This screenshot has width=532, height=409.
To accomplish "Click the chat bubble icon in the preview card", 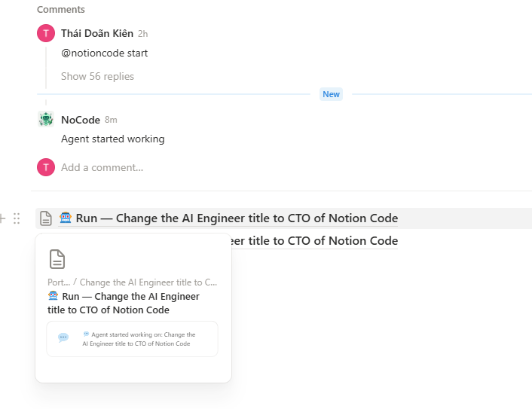I will tap(63, 337).
